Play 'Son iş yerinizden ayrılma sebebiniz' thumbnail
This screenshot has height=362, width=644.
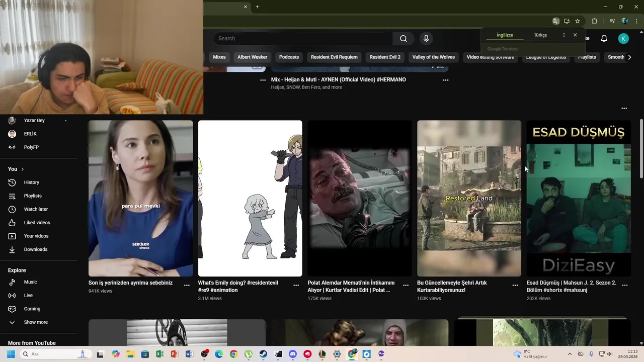140,198
